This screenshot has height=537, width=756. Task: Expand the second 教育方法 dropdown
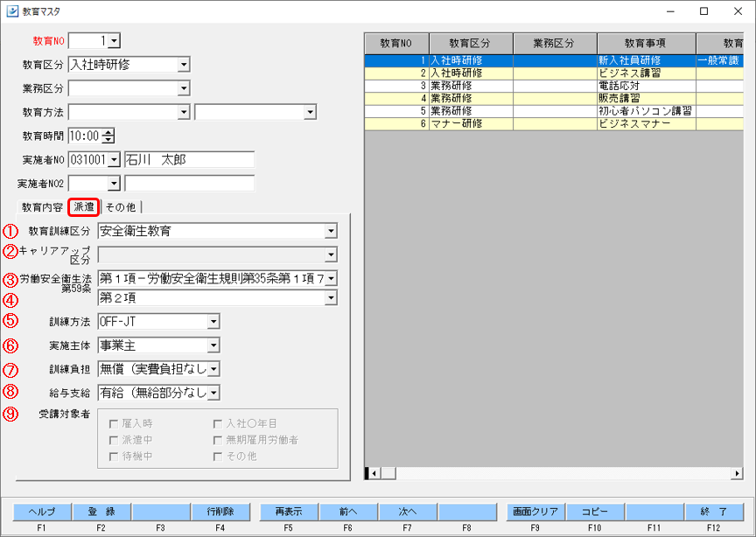[x=310, y=112]
